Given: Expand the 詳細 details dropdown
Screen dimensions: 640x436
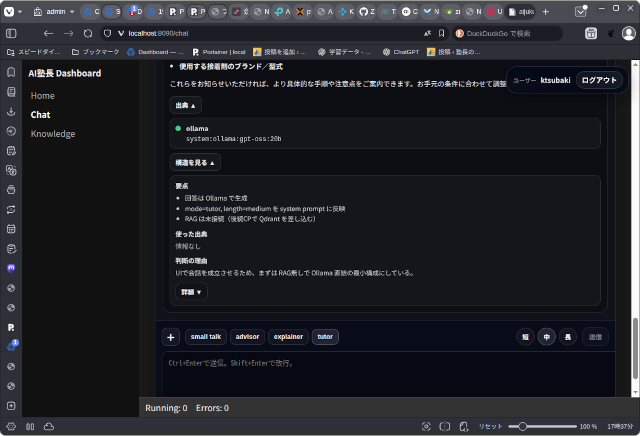Looking at the screenshot, I should (x=191, y=292).
